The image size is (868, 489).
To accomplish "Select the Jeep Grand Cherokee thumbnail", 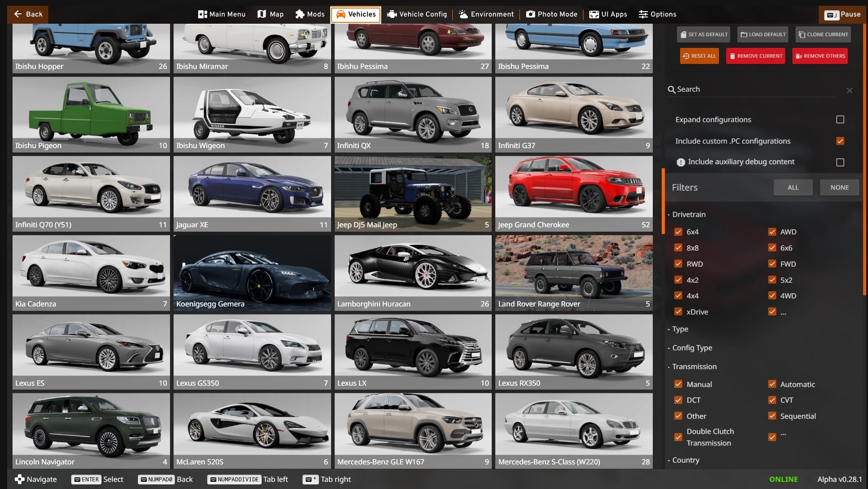I will point(574,193).
